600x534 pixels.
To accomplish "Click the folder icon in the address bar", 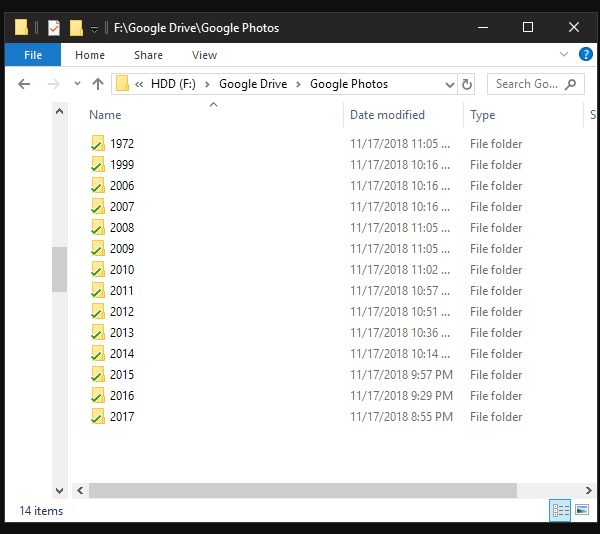I will point(122,84).
